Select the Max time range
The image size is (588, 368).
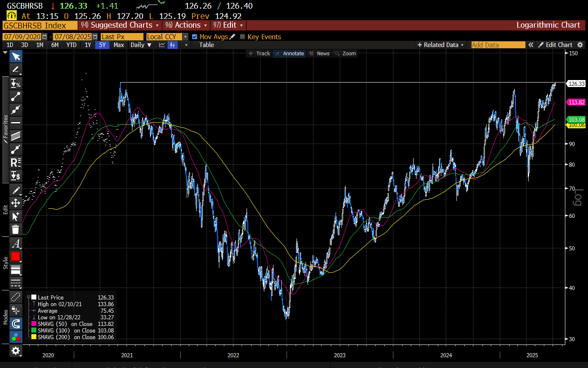(119, 45)
